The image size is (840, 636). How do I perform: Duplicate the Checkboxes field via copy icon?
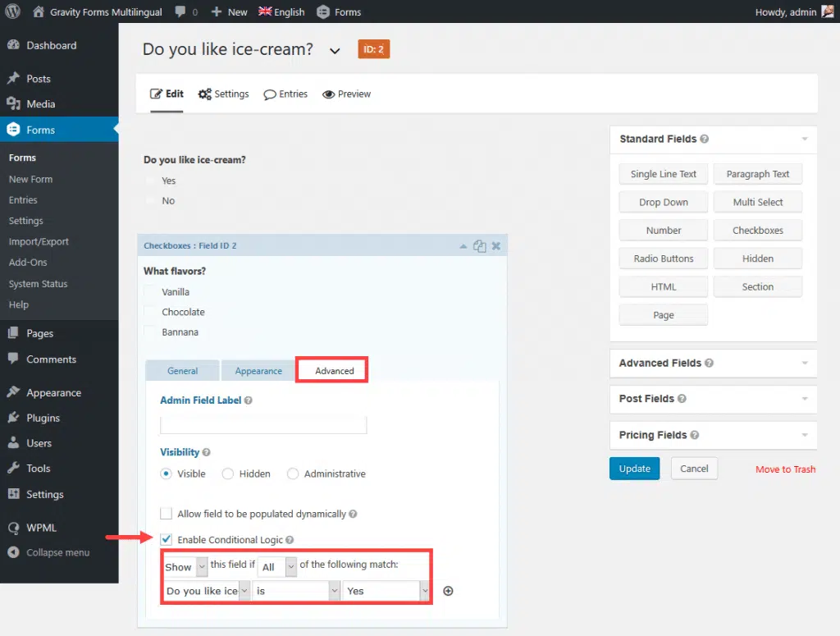(x=479, y=246)
